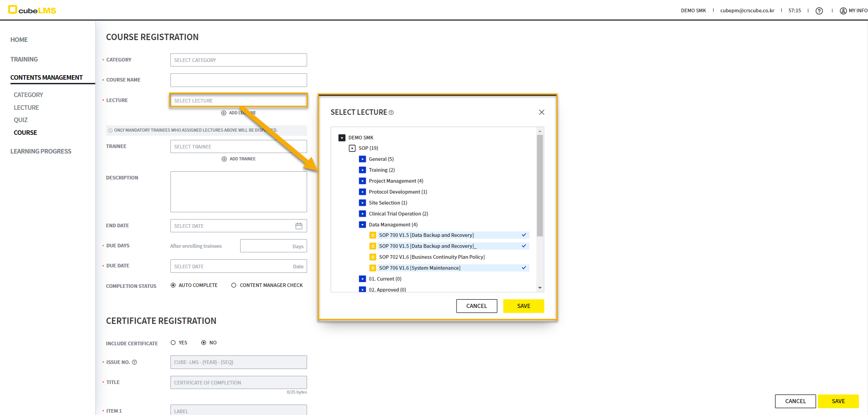Select SOP 702 Business Continuity Plan Policy lecture
Viewport: 868px width, 415px height.
pyautogui.click(x=431, y=257)
